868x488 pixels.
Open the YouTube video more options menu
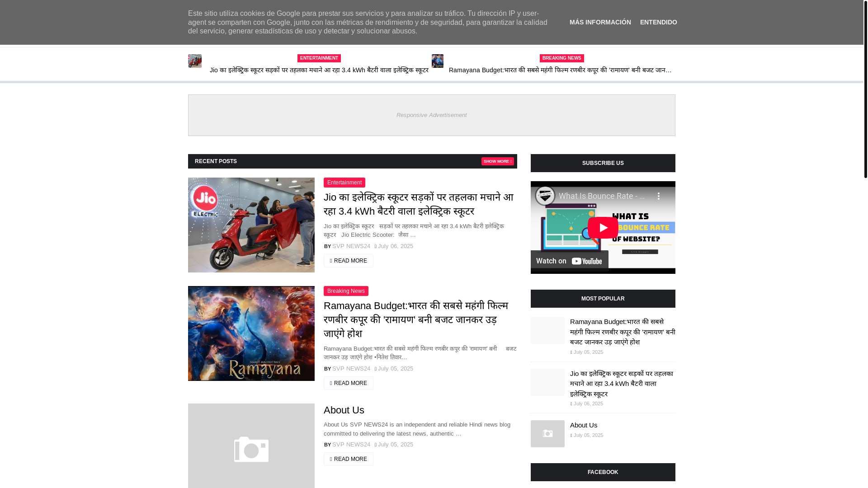point(659,196)
